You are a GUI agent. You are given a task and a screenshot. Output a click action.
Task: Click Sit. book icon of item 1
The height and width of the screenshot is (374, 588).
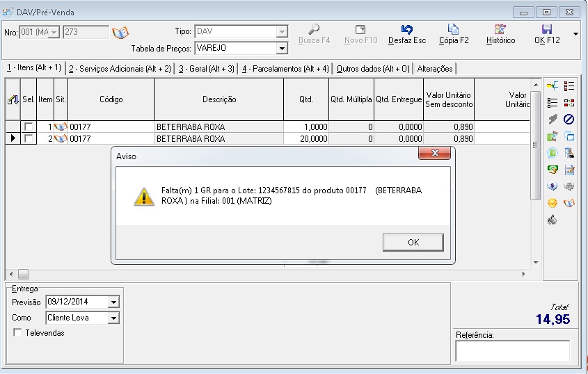point(61,127)
